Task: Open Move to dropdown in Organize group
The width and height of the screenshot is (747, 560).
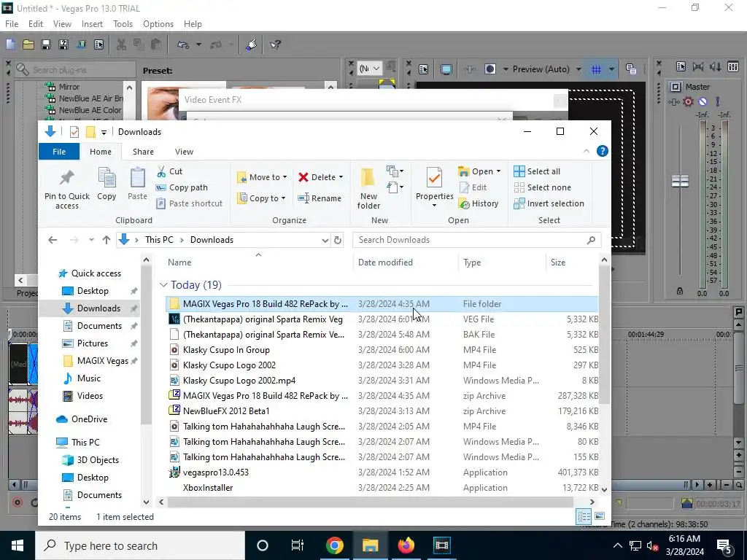Action: 262,177
